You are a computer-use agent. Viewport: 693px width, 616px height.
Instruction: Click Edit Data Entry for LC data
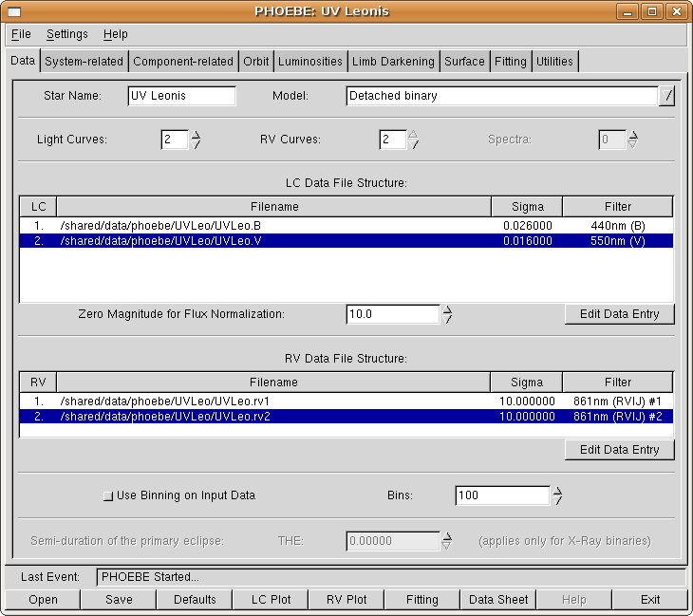click(x=620, y=314)
